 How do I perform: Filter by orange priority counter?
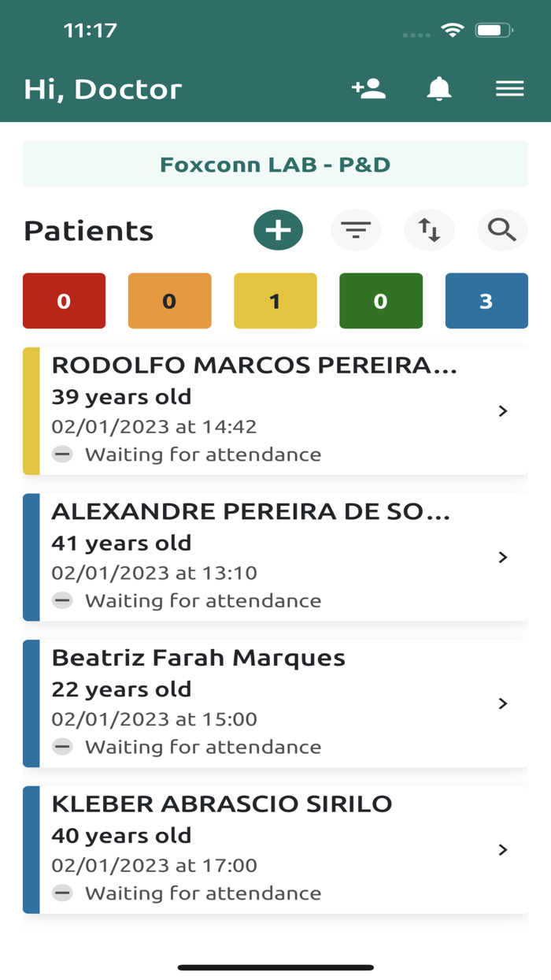tap(169, 301)
